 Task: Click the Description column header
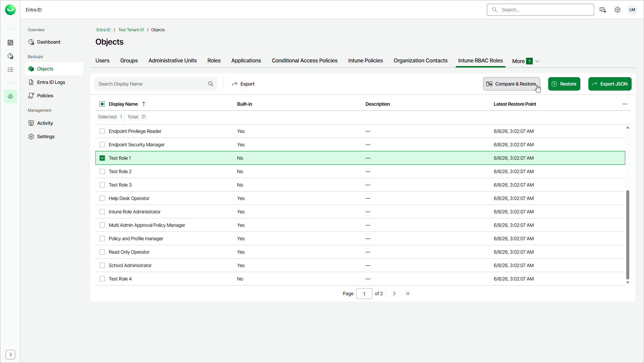click(377, 104)
